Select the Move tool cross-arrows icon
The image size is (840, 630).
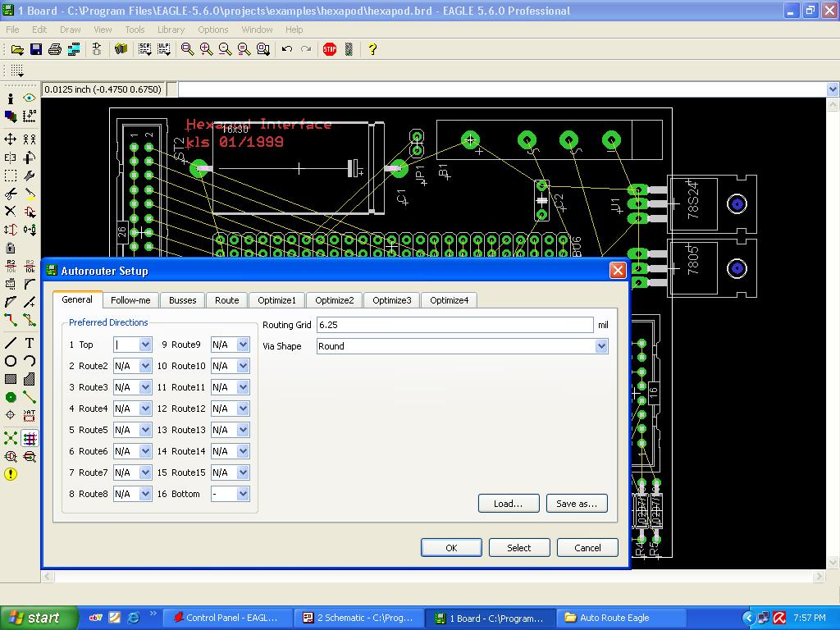pyautogui.click(x=10, y=139)
